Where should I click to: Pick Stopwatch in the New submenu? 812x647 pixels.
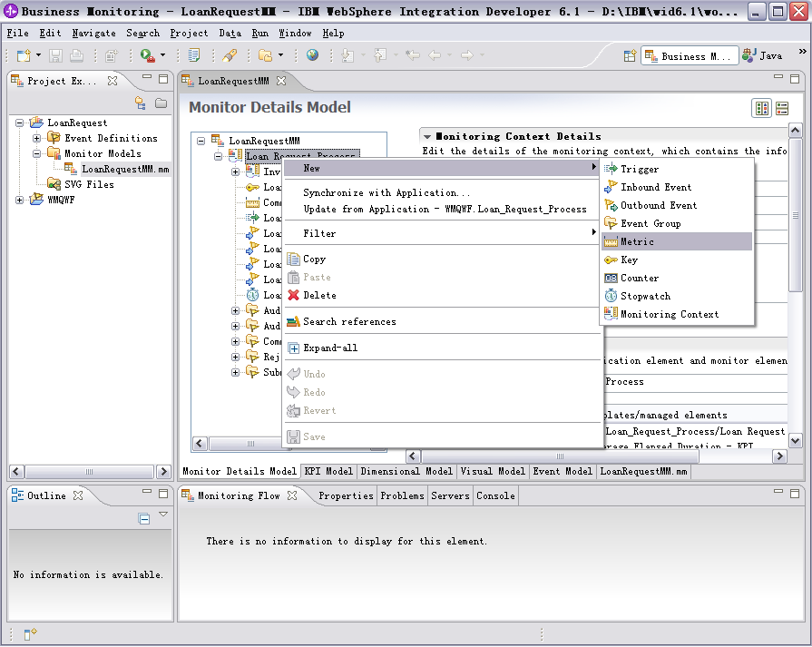pos(677,297)
